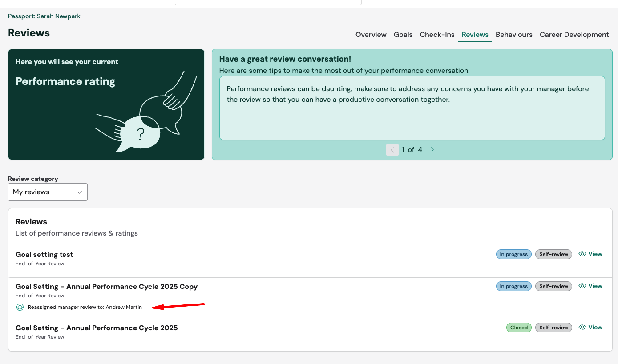
Task: Open the Goal setting test review title
Action: (44, 255)
